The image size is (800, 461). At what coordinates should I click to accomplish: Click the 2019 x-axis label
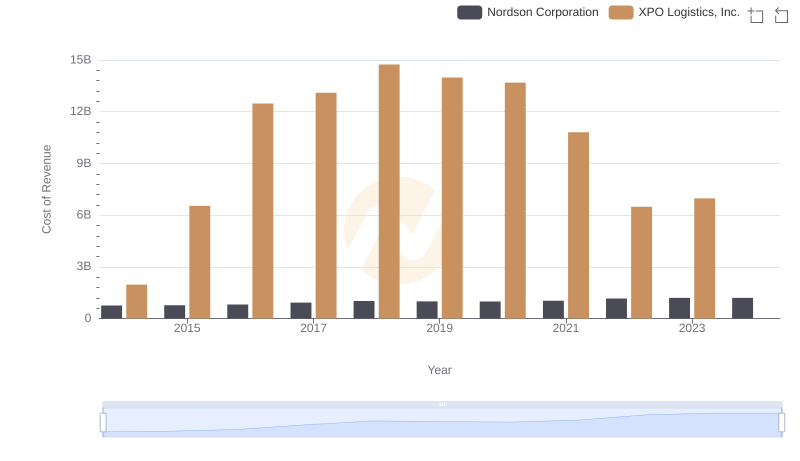click(x=439, y=328)
